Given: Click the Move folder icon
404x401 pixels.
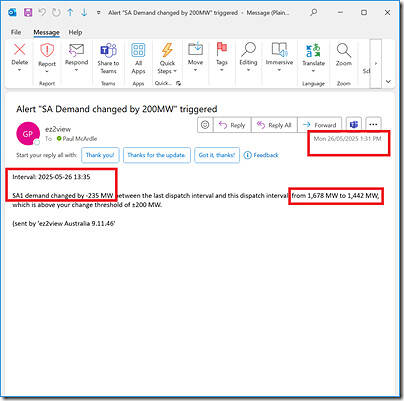Looking at the screenshot, I should point(195,49).
